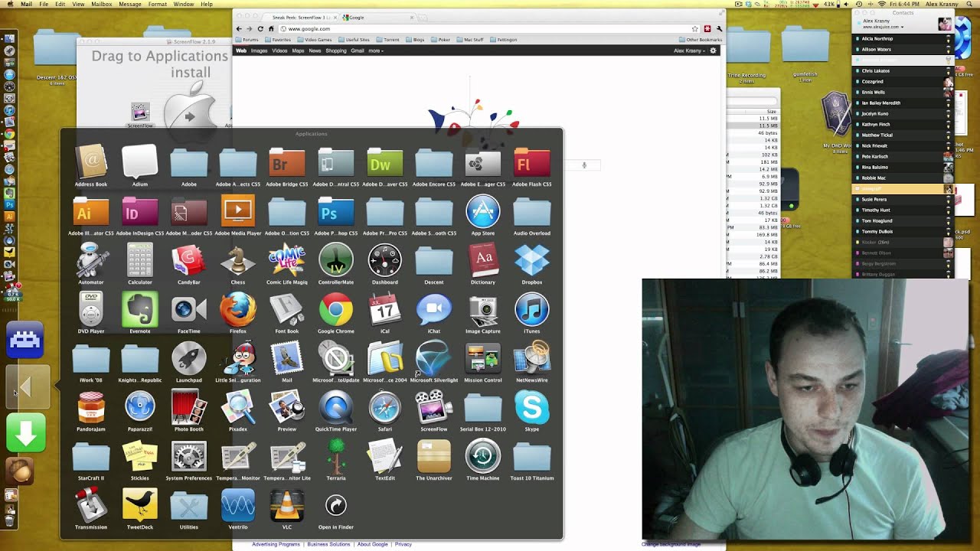
Task: Launch Transmission
Action: 91,506
